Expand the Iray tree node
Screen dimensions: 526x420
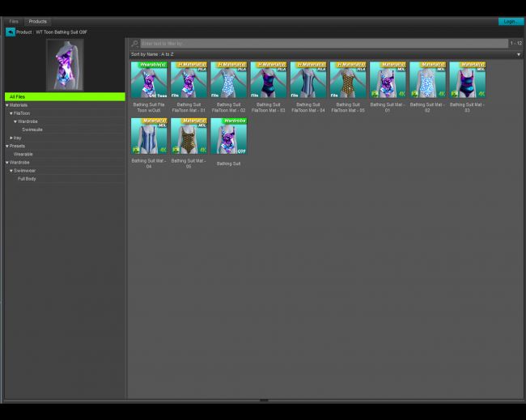point(11,138)
